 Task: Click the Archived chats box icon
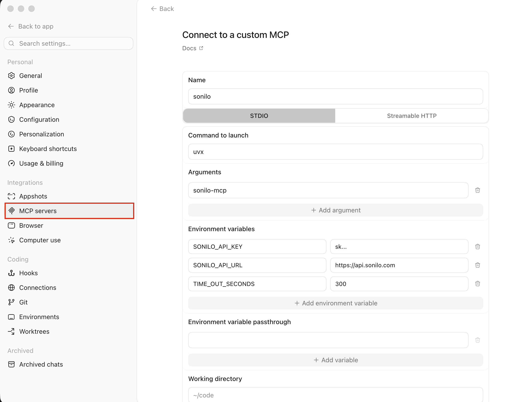[x=11, y=364]
